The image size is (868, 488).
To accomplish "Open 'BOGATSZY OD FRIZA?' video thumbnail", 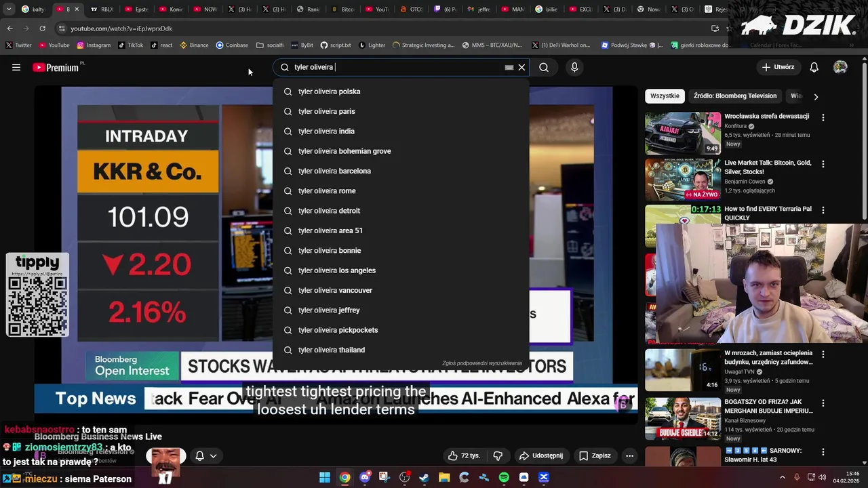I will coord(682,418).
